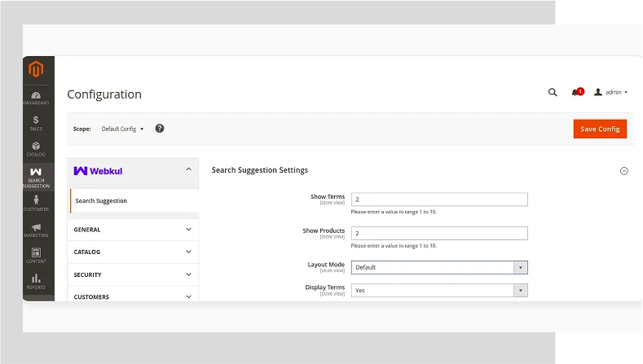Image resolution: width=643 pixels, height=364 pixels.
Task: Click the Show Terms input field
Action: [439, 200]
